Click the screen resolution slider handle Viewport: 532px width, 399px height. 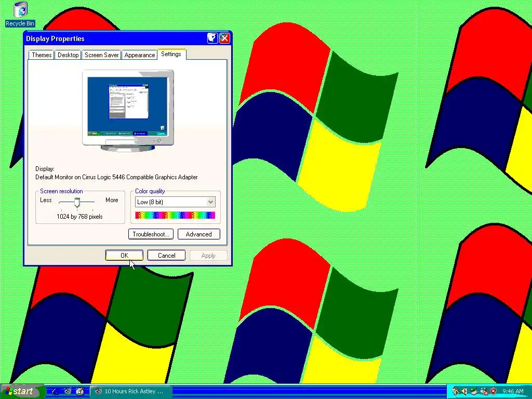(x=77, y=203)
